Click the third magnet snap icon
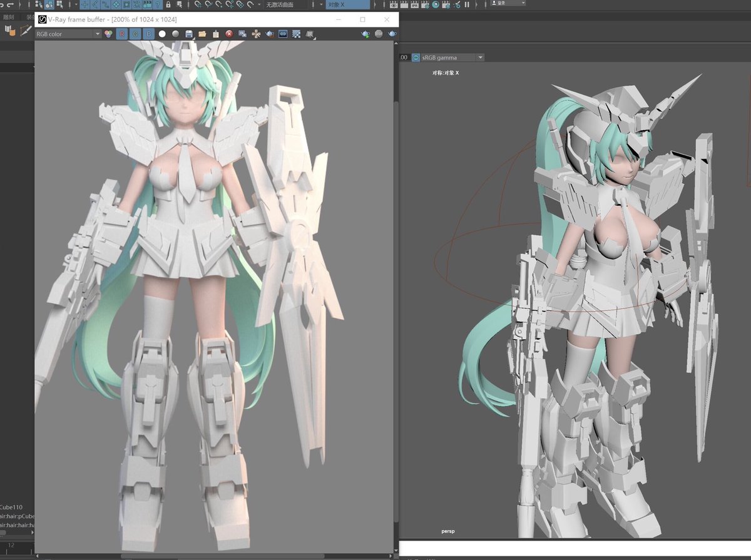This screenshot has width=751, height=560. point(218,4)
